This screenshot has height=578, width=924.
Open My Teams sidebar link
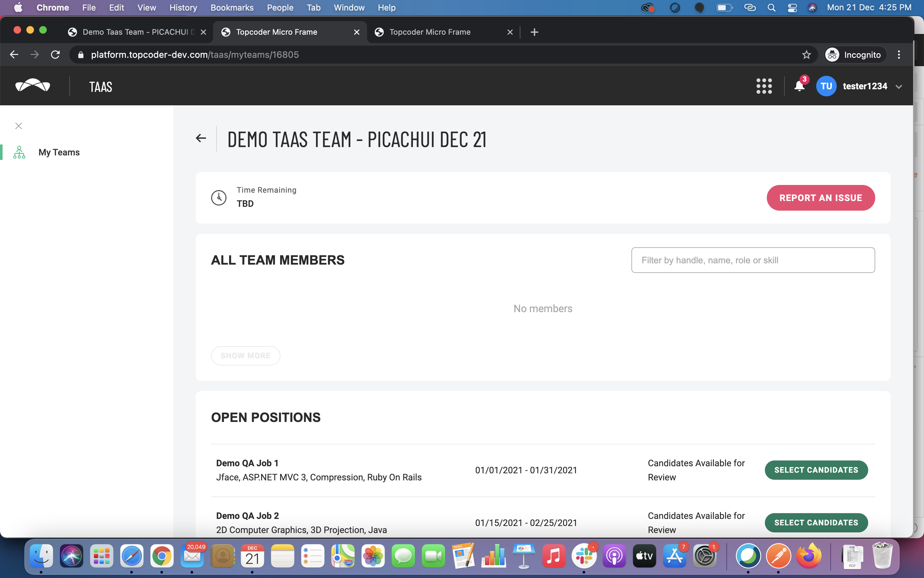59,152
